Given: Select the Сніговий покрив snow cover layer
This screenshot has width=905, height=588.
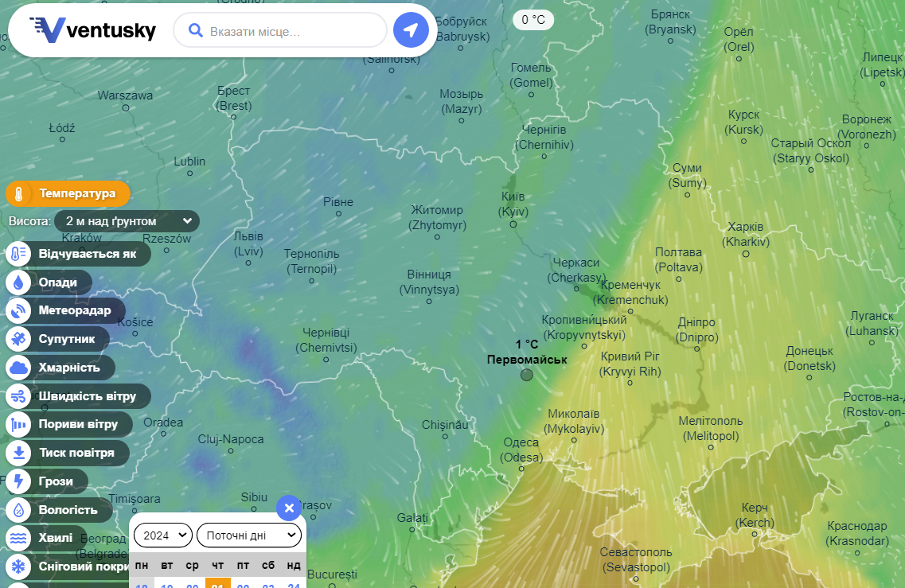Looking at the screenshot, I should 69,567.
